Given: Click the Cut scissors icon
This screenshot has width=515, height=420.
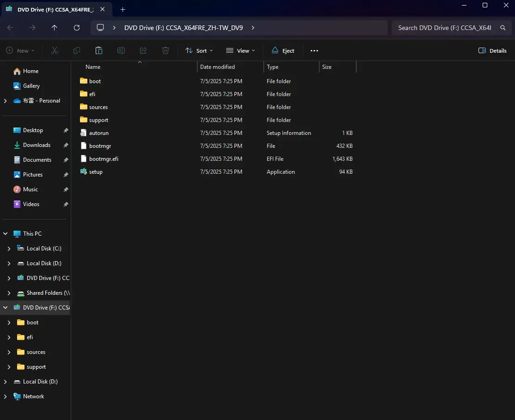Looking at the screenshot, I should [x=55, y=50].
